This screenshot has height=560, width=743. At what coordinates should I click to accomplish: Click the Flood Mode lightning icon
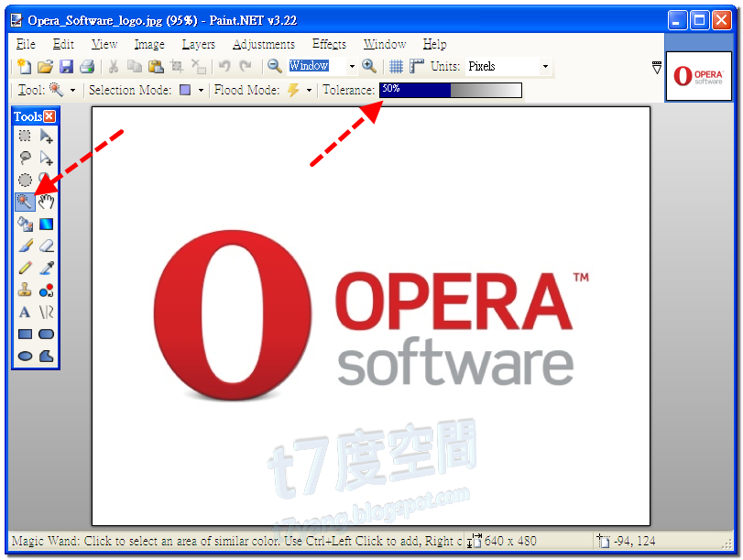click(x=293, y=90)
